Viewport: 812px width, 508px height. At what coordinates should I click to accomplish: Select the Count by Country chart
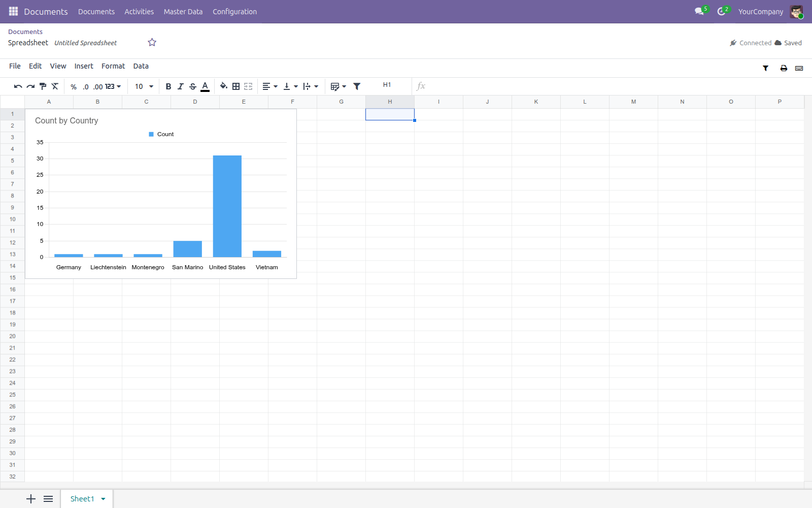click(x=161, y=194)
